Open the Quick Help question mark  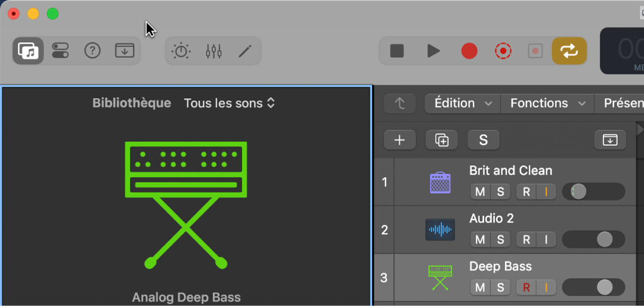[92, 51]
